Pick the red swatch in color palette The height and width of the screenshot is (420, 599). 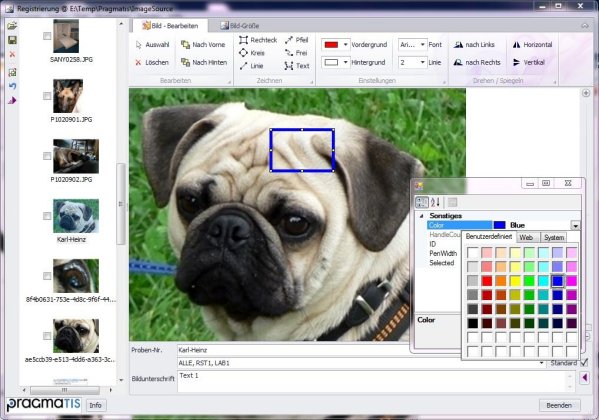487,281
